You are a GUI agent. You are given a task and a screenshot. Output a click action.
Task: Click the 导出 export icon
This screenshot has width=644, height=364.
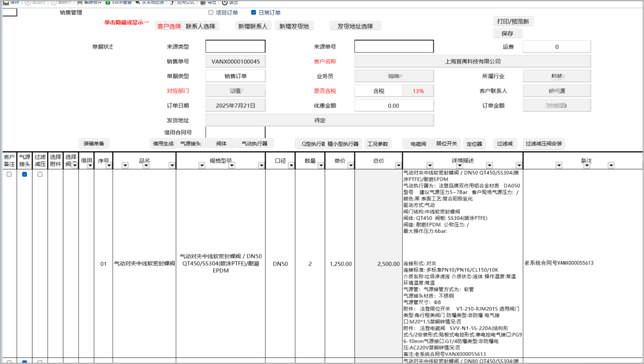click(x=203, y=3)
